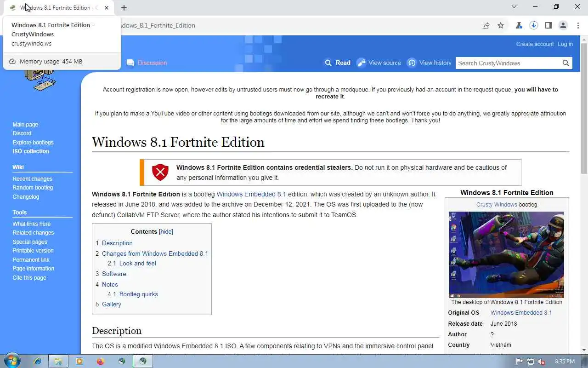
Task: Launch Firefox from the taskbar
Action: [x=101, y=362]
